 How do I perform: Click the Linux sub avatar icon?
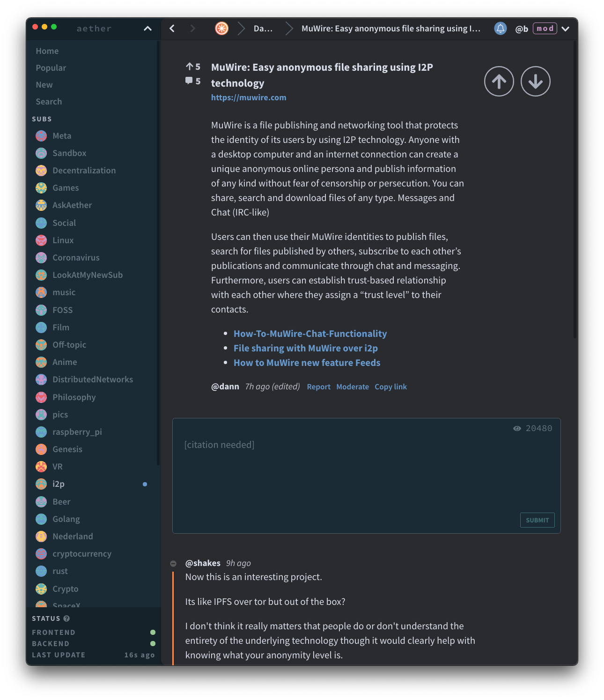click(x=41, y=240)
